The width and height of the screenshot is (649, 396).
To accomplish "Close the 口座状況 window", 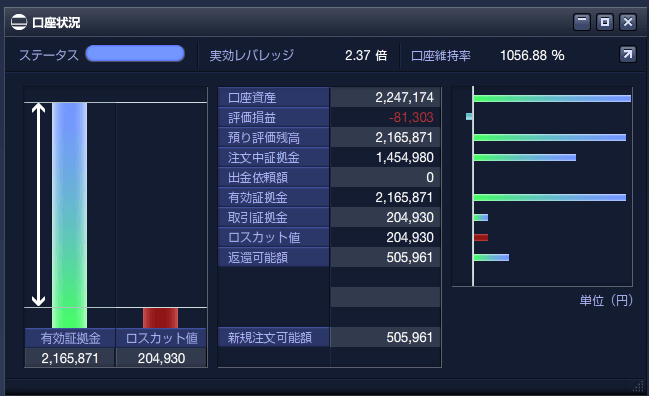I will 627,22.
